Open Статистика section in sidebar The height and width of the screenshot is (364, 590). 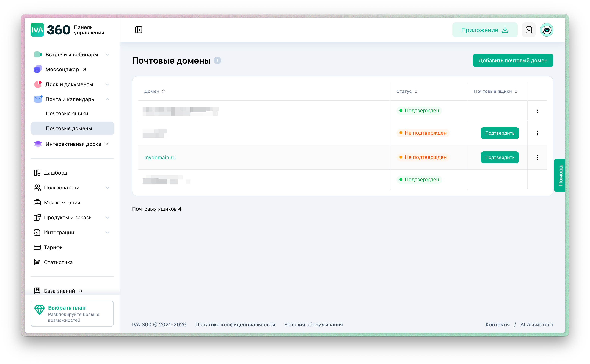[x=58, y=262]
